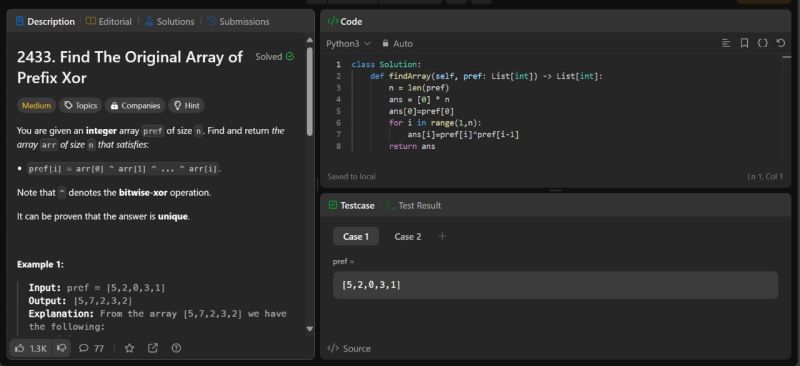Reveal the Hint section
This screenshot has width=800, height=366.
click(187, 106)
